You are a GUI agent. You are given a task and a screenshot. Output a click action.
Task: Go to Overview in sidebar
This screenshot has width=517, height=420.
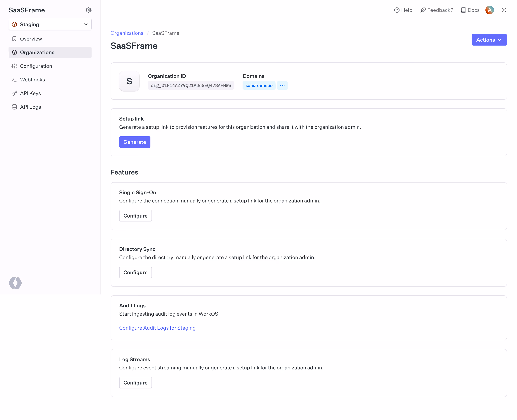point(50,39)
